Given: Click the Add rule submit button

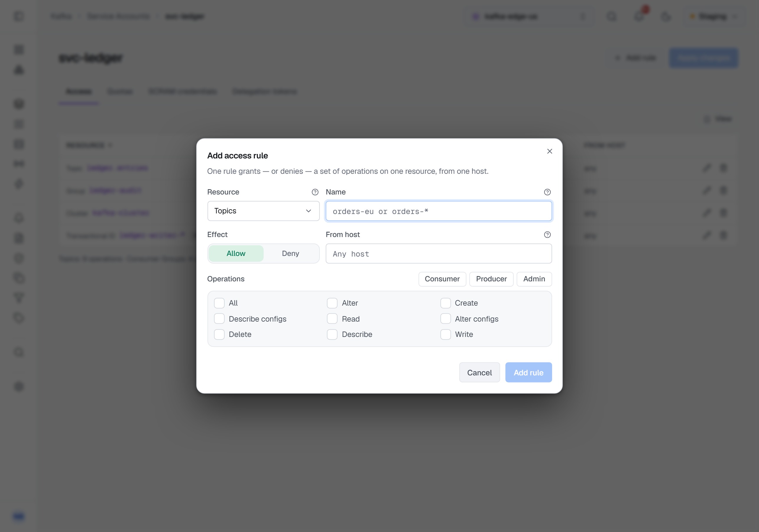Looking at the screenshot, I should point(528,373).
